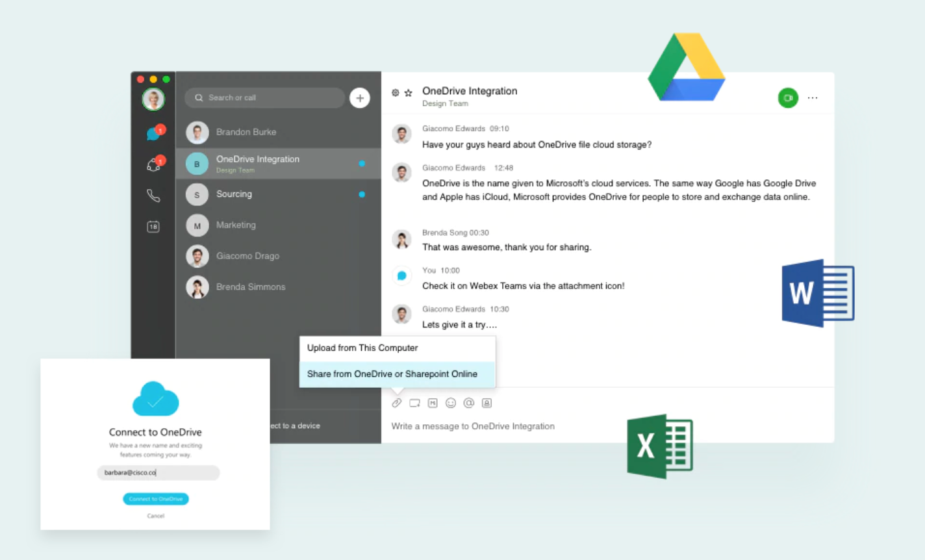Screen dimensions: 925x560
Task: Start a video call with green camera button
Action: [787, 98]
